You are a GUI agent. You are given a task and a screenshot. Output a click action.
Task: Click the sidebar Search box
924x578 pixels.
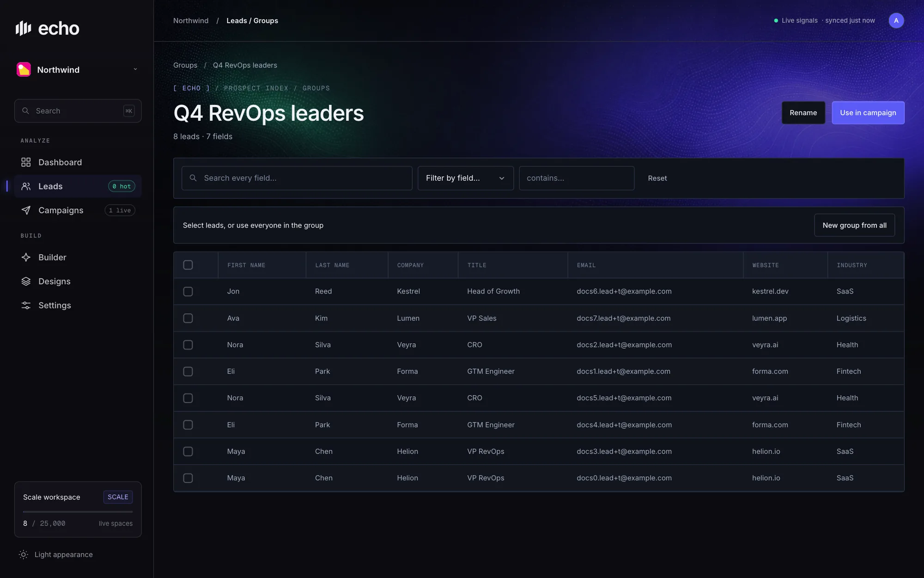[78, 111]
